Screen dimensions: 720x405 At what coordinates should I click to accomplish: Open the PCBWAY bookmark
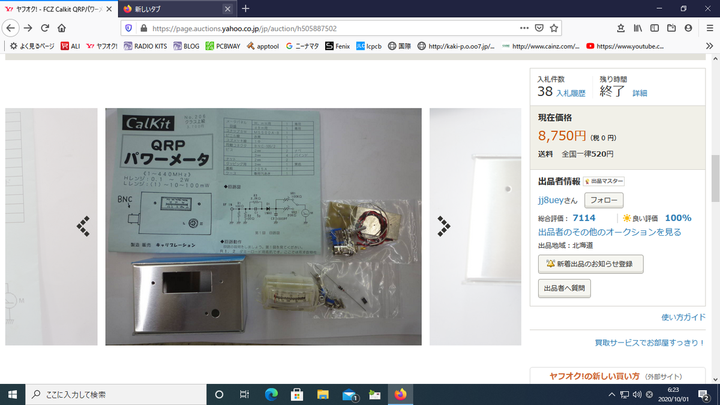[223, 46]
